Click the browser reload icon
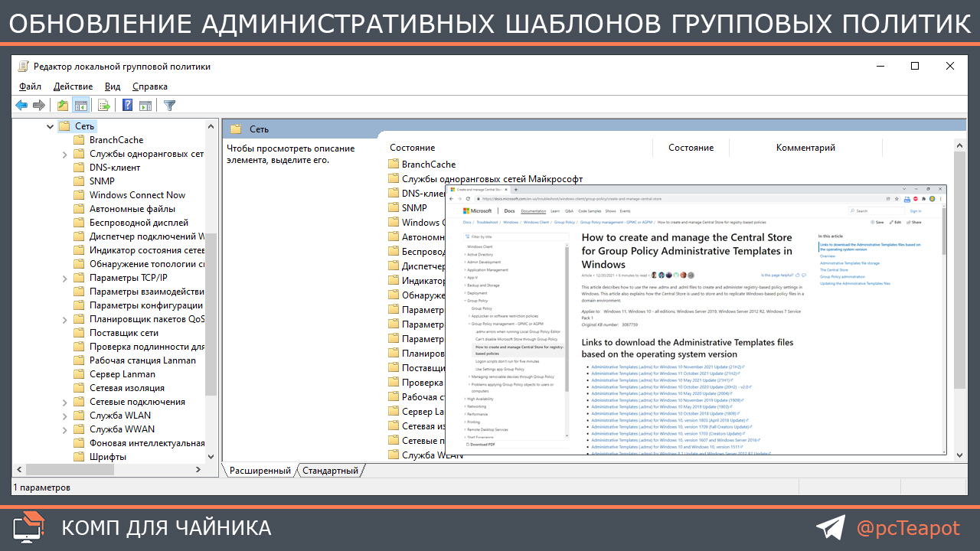The image size is (980, 551). pyautogui.click(x=469, y=198)
